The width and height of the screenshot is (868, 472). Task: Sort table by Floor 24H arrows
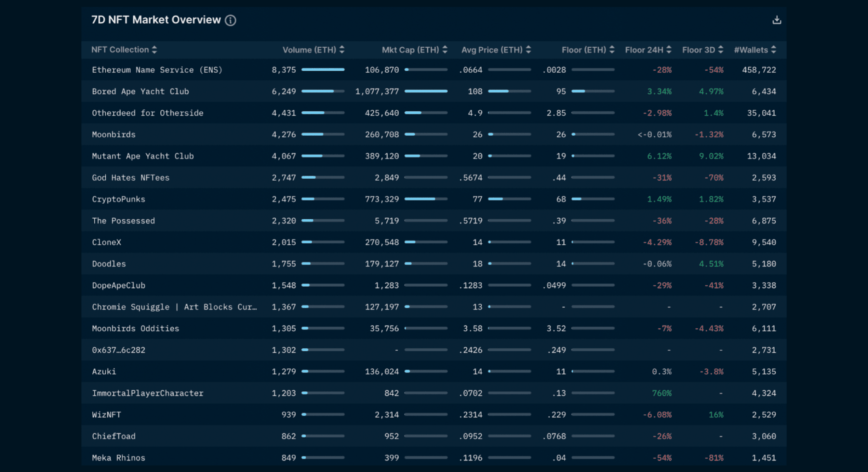669,50
